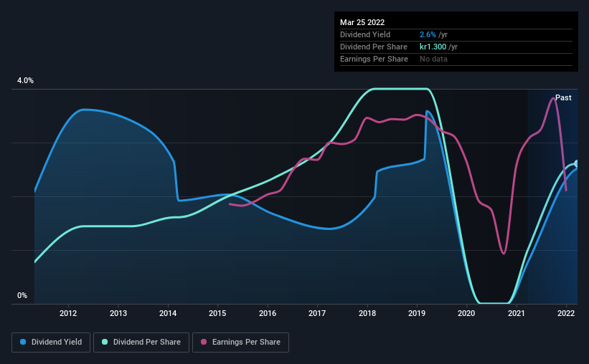The image size is (589, 364).
Task: Toggle the Dividend Yield legend button
Action: coord(51,343)
